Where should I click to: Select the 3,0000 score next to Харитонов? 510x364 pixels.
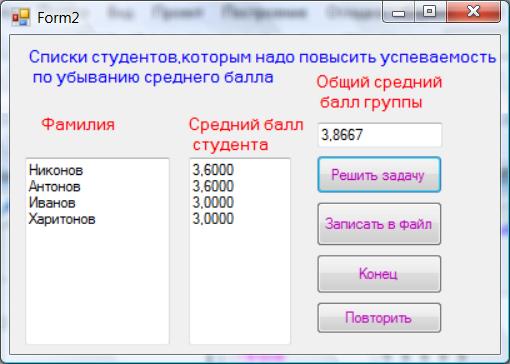[x=213, y=219]
